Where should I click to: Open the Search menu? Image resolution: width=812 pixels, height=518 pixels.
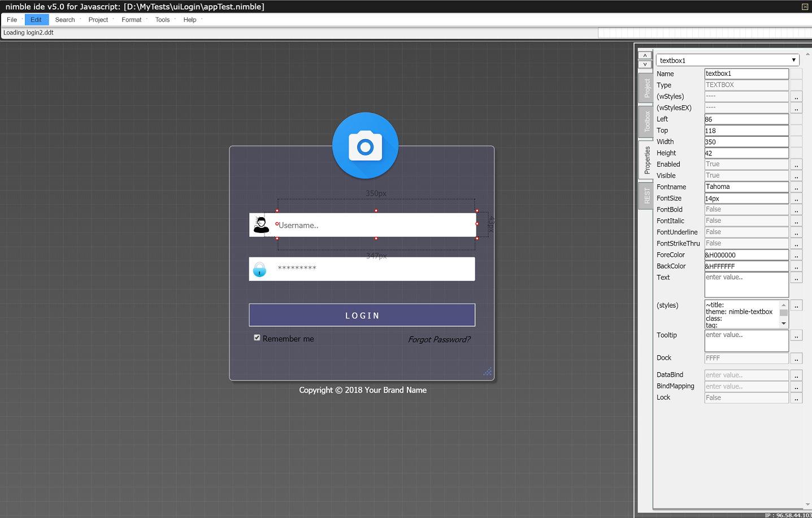65,20
